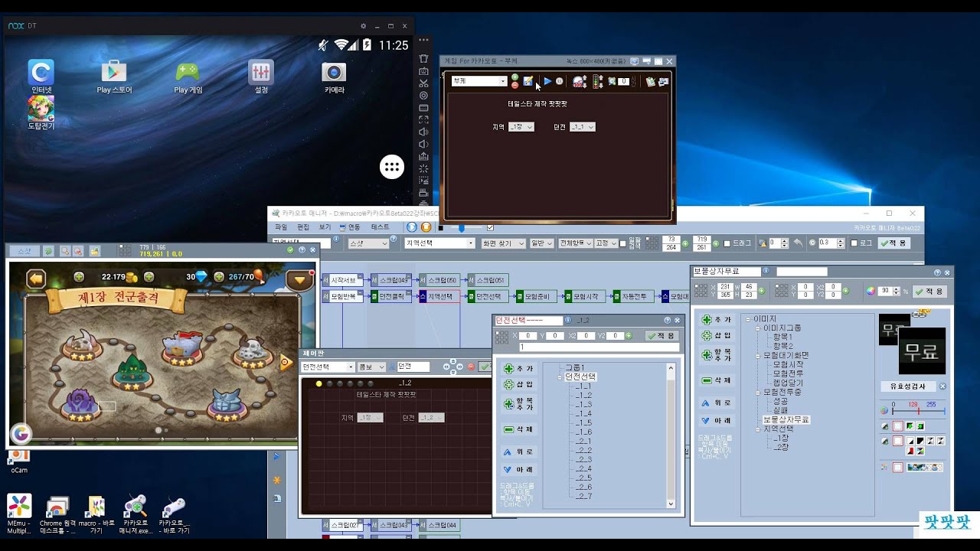Click 적용 in the 던전선택 panel
Image resolution: width=980 pixels, height=551 pixels.
coord(661,335)
